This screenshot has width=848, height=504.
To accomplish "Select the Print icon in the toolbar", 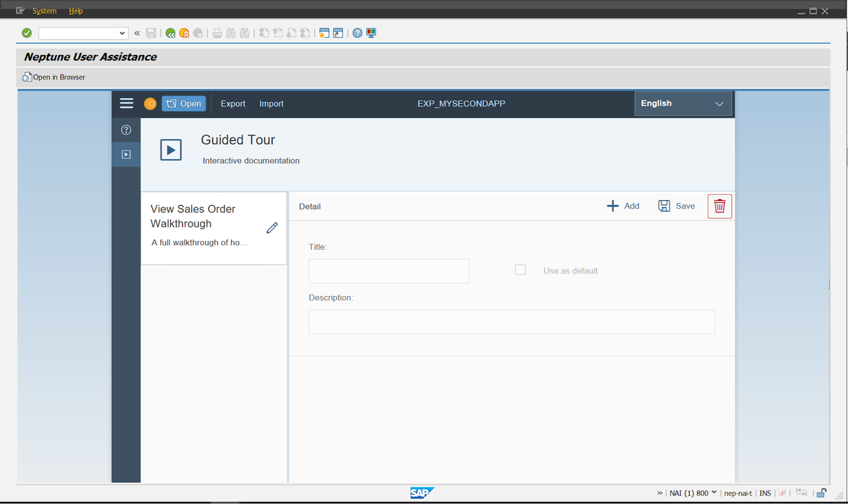I will pyautogui.click(x=217, y=33).
